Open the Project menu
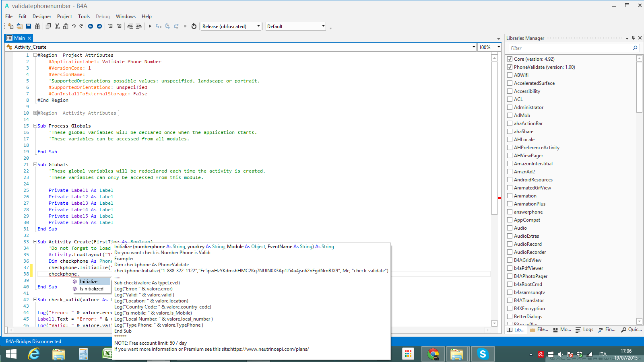 coord(64,16)
